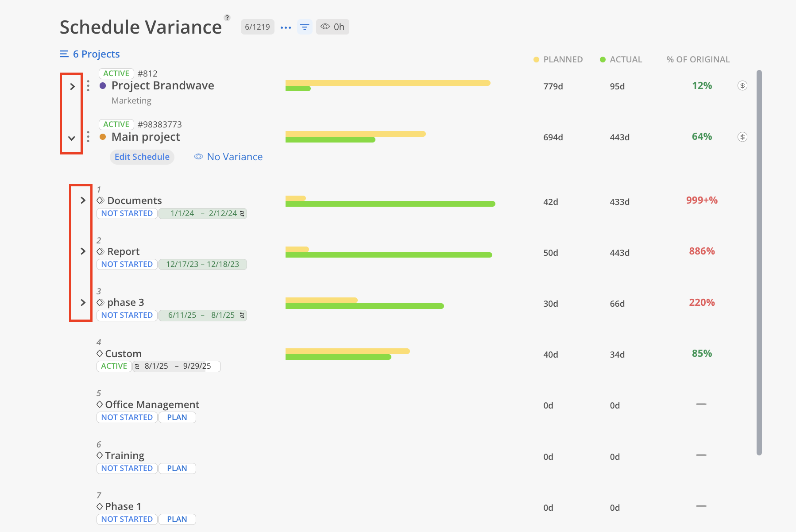
Task: Click Project Brandwave dollar sign icon
Action: click(742, 86)
